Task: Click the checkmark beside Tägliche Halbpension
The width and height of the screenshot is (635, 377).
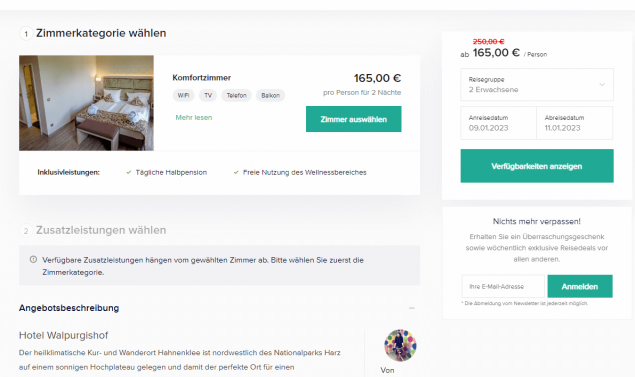Action: 128,173
